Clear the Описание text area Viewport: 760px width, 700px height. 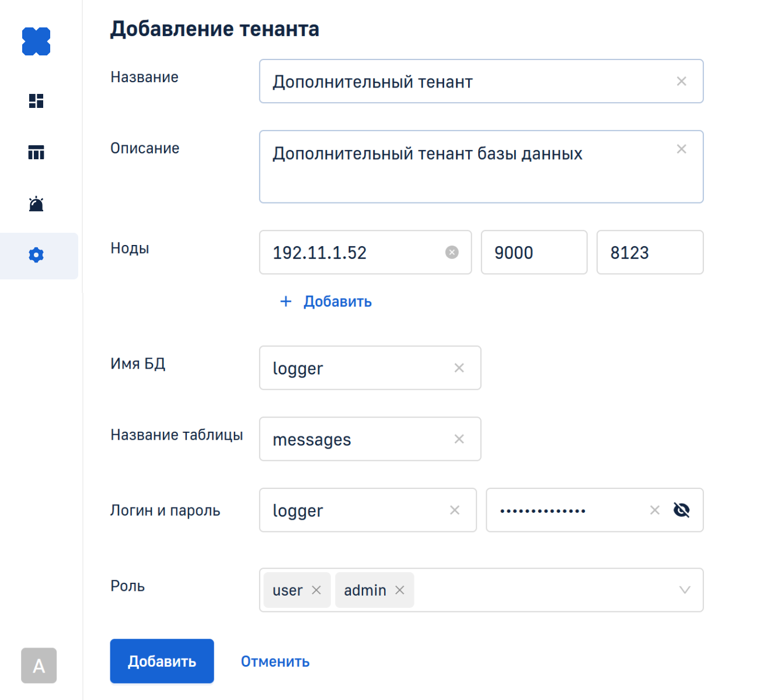pos(681,149)
